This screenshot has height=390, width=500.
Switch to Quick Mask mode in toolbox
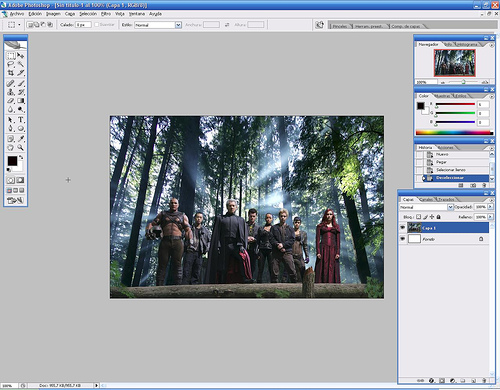[x=20, y=180]
